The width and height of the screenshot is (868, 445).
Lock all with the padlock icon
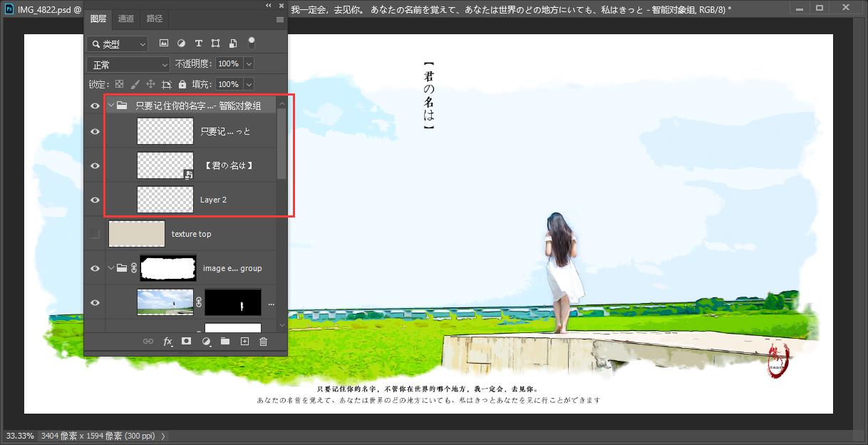coord(182,84)
